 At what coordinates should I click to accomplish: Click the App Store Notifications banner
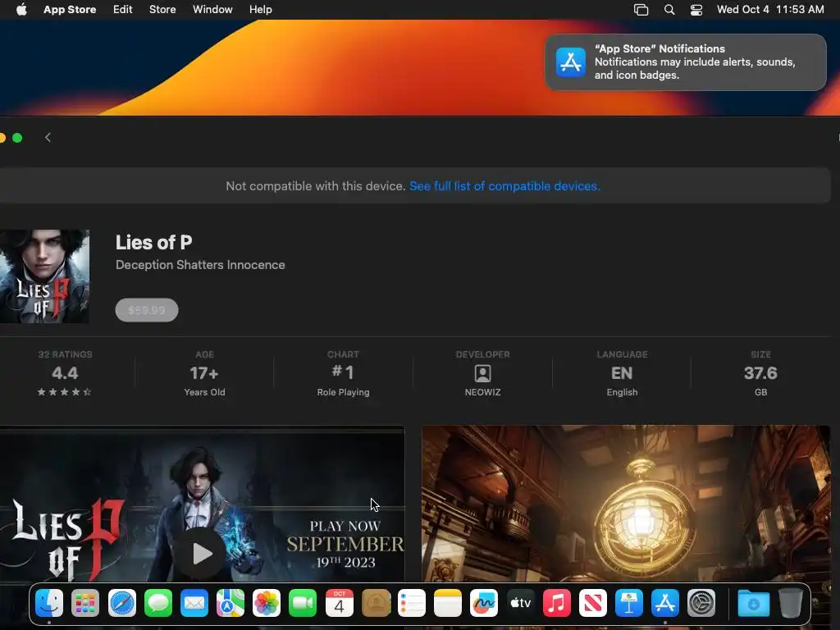click(685, 62)
